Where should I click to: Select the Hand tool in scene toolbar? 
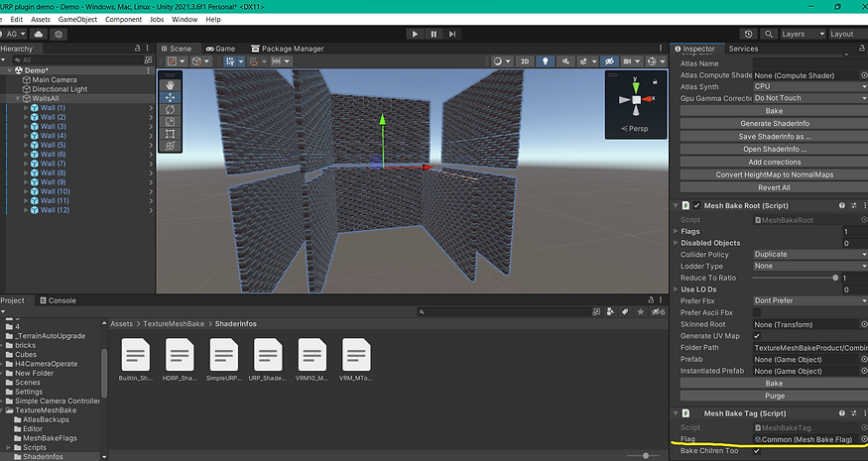click(171, 85)
